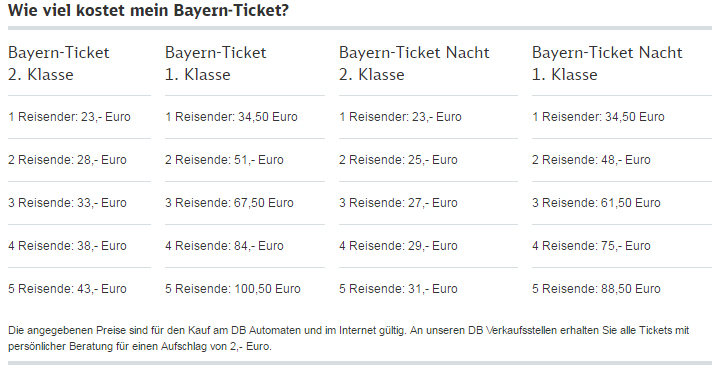Click '1 Reisender: 23,- Euro' under Bayern-Ticket 2. Klasse

coord(69,117)
